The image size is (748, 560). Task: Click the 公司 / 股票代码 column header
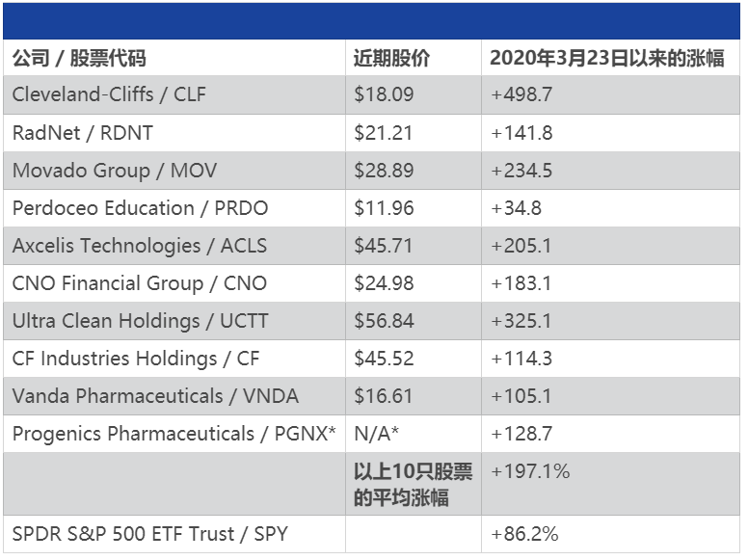79,58
